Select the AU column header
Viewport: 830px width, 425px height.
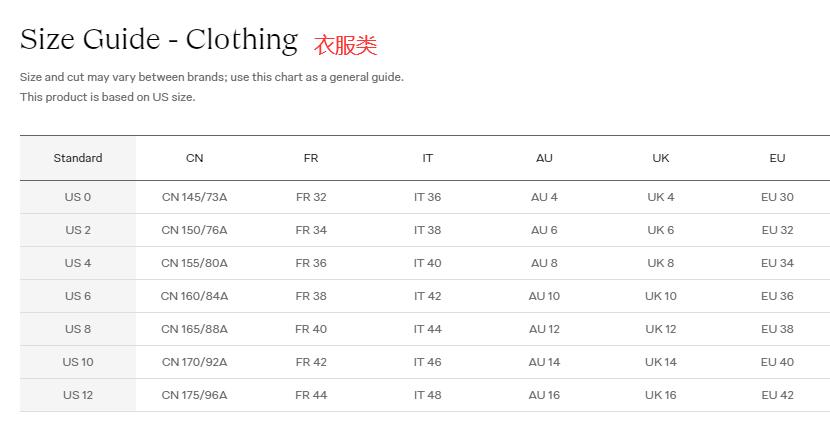point(544,158)
